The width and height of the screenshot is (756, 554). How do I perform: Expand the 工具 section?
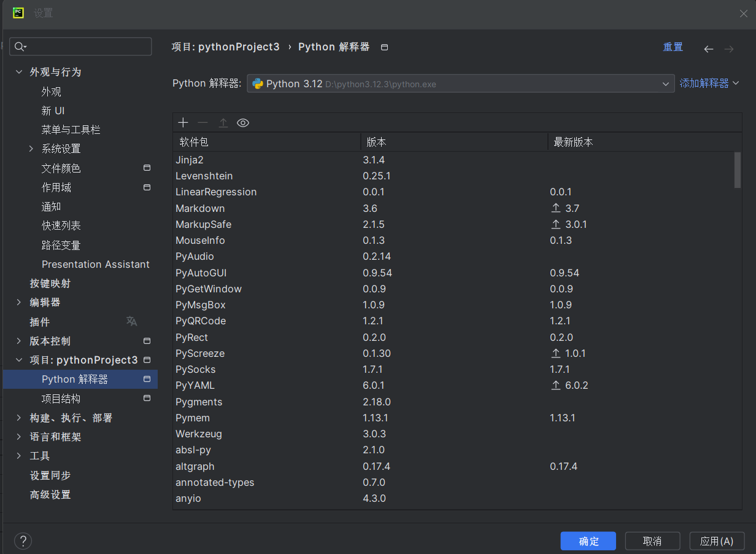pos(19,456)
